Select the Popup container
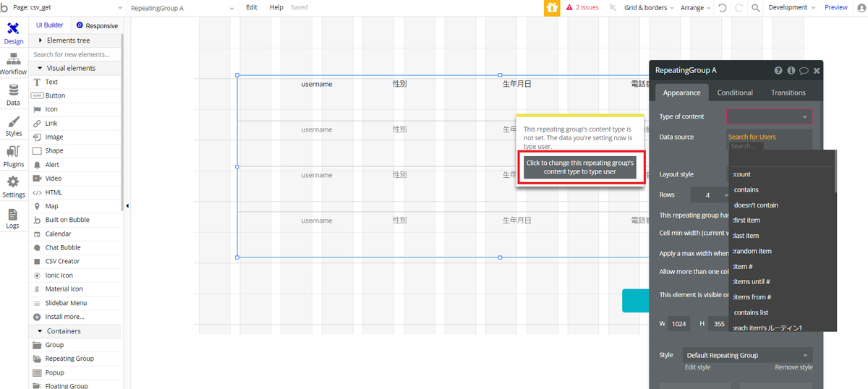This screenshot has width=868, height=389. pyautogui.click(x=76, y=372)
